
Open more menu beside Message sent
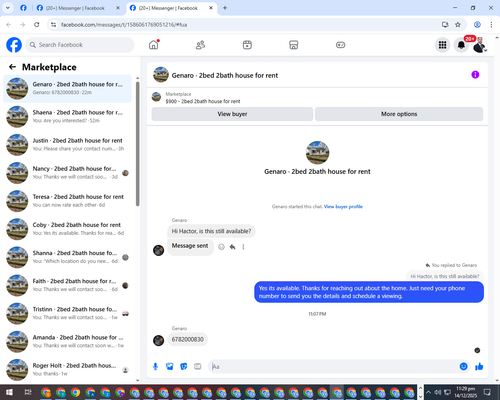tap(243, 247)
